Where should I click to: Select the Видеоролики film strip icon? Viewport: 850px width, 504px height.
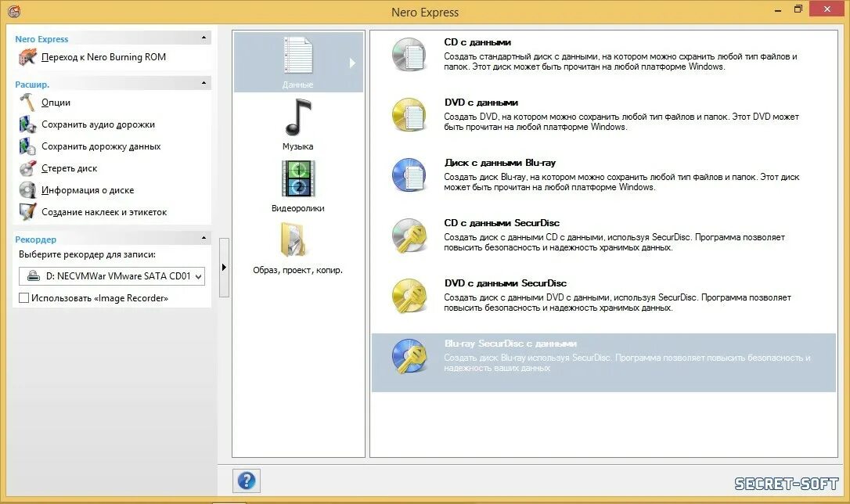298,178
